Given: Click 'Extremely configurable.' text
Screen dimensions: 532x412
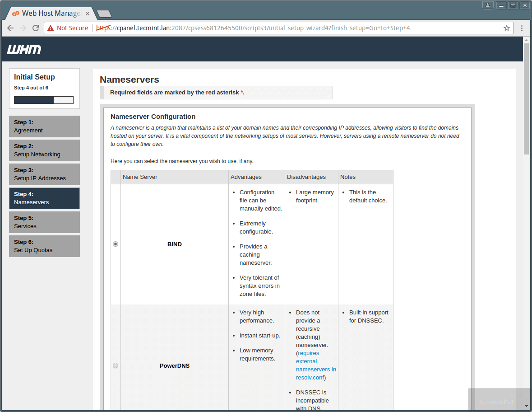Looking at the screenshot, I should click(256, 228).
